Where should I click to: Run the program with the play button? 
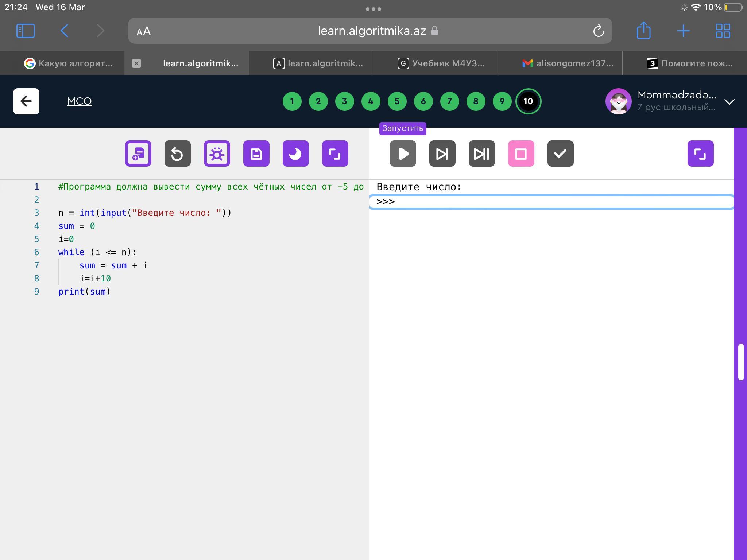pyautogui.click(x=403, y=153)
